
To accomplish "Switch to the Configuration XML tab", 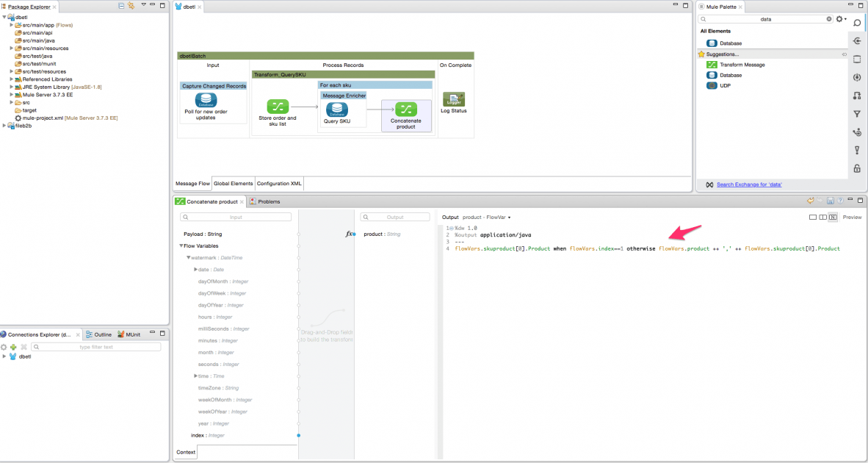I will coord(279,184).
